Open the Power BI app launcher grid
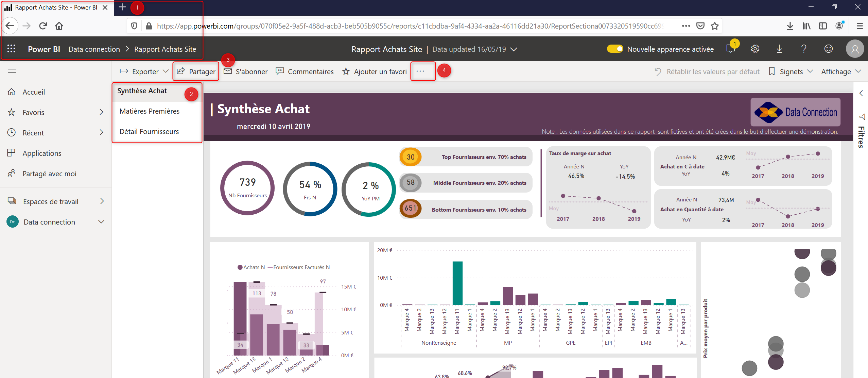The width and height of the screenshot is (868, 378). click(x=12, y=49)
